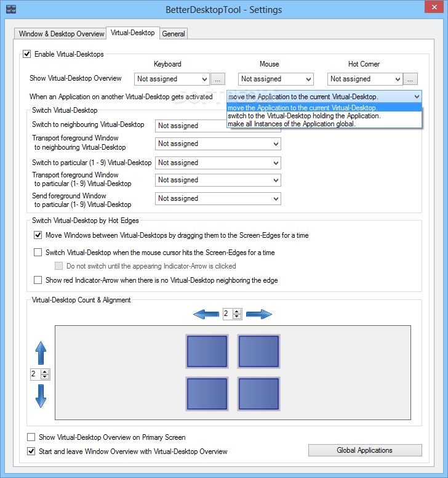Click the '...' button next to Hot Corner dropdown
The image size is (448, 478).
tap(410, 79)
